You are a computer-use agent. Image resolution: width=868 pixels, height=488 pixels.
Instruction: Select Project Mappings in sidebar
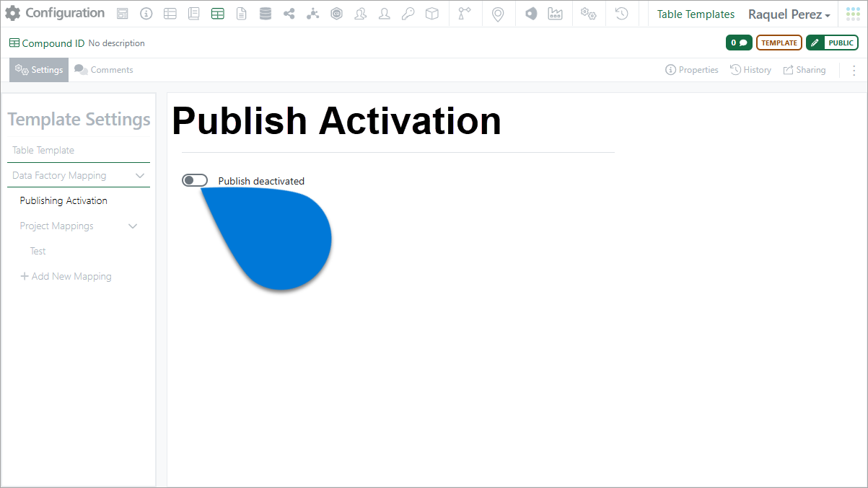pyautogui.click(x=56, y=226)
